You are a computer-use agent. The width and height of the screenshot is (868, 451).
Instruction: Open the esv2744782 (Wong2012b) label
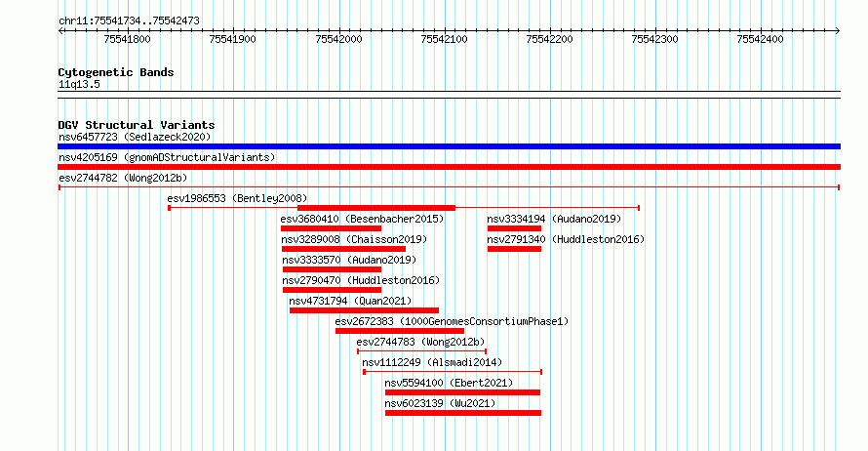click(x=123, y=178)
